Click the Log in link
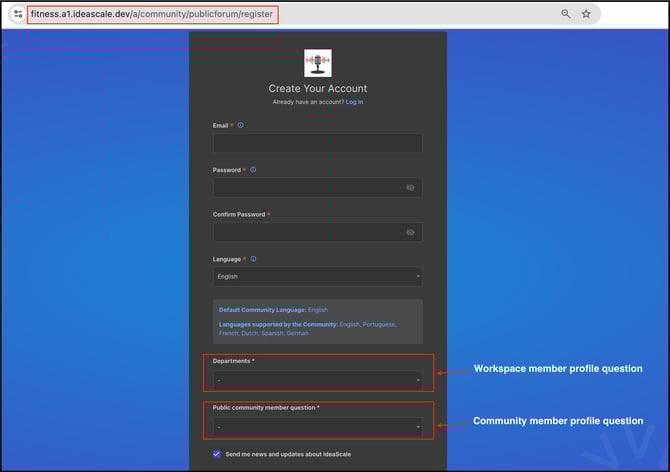Image resolution: width=670 pixels, height=472 pixels. 354,102
